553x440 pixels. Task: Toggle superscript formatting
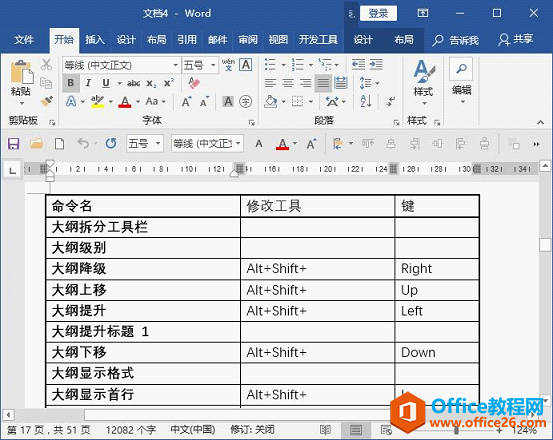coord(169,83)
